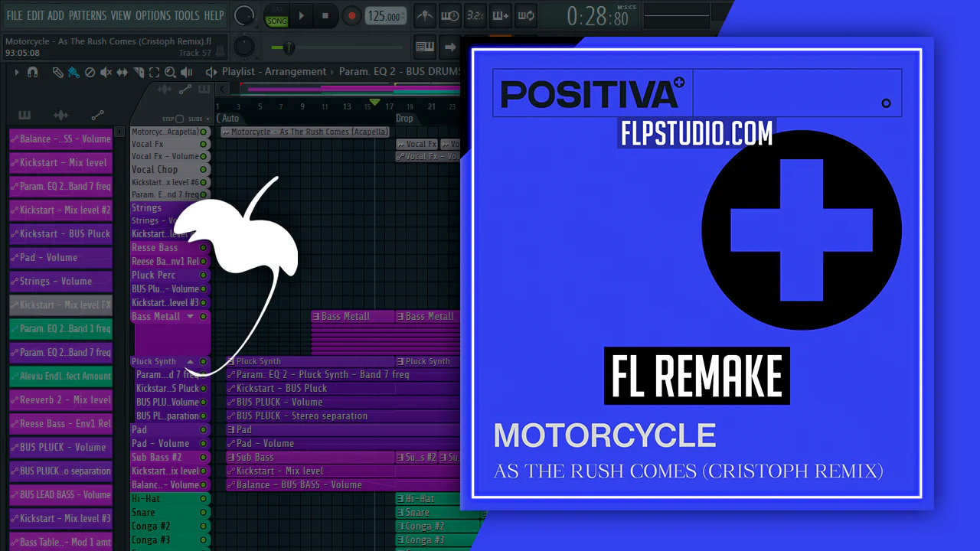Select the Reeverb 2 - Mix level picker clip
Viewport: 980px width, 551px height.
click(61, 400)
